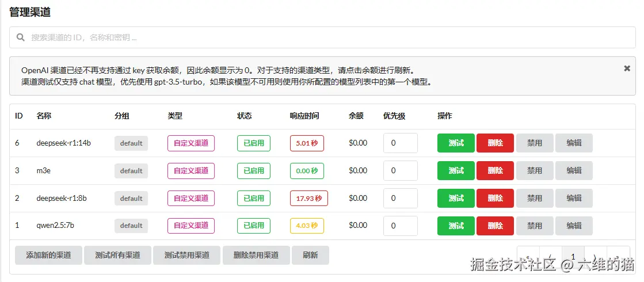Test the deepseek-r1:14b channel
644x282 pixels.
coord(456,143)
